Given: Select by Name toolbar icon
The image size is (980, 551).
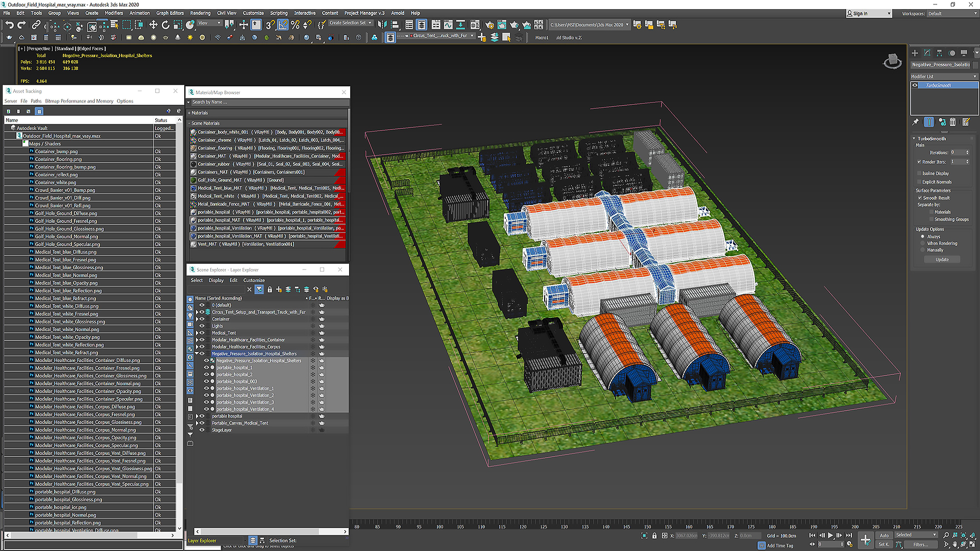Looking at the screenshot, I should 114,24.
